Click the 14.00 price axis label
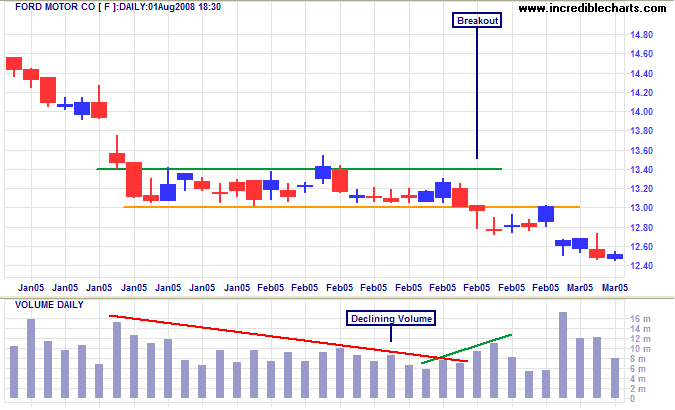Image resolution: width=675 pixels, height=410 pixels. coord(641,112)
